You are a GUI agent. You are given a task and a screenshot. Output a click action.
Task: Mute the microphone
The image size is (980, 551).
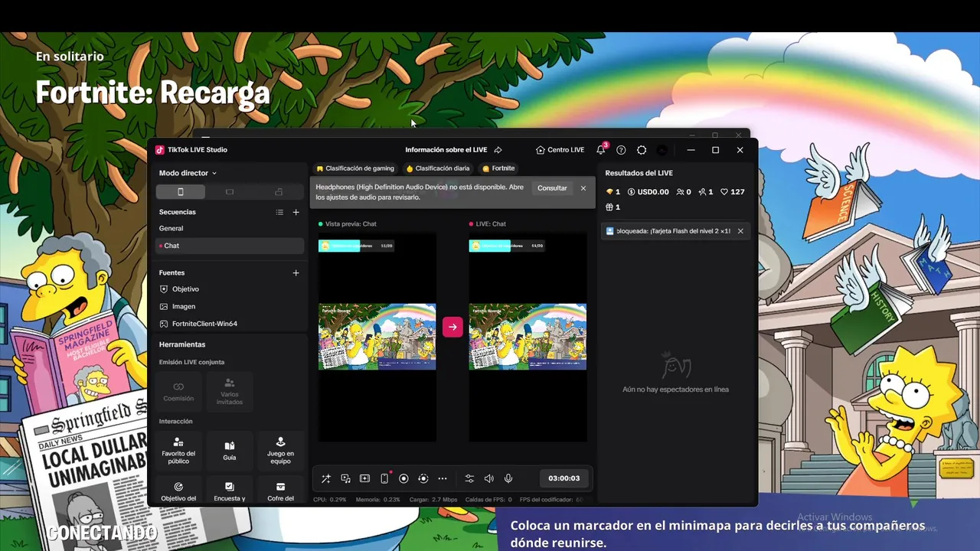(x=508, y=478)
